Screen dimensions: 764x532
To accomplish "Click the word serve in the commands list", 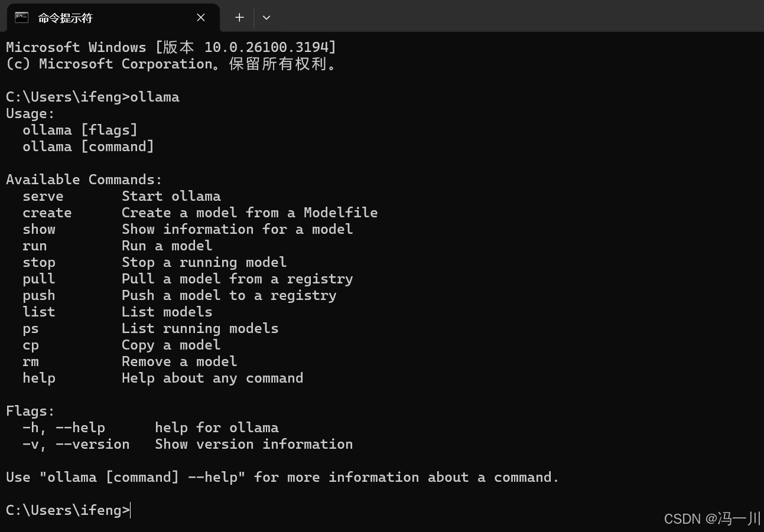I will (43, 196).
